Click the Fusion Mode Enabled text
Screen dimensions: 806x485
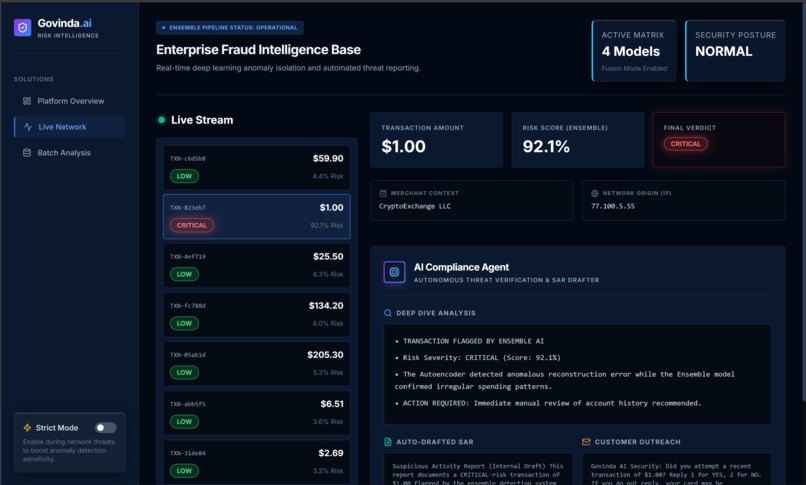tap(634, 68)
